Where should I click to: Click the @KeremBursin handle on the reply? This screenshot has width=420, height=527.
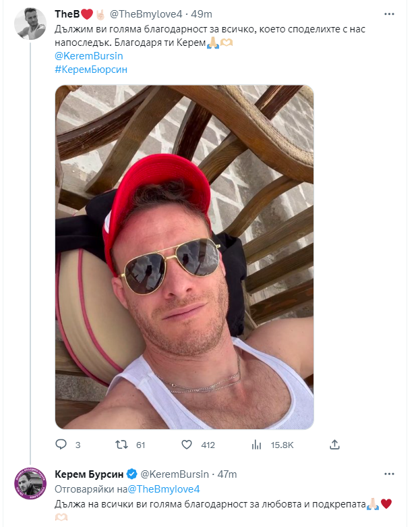175,475
